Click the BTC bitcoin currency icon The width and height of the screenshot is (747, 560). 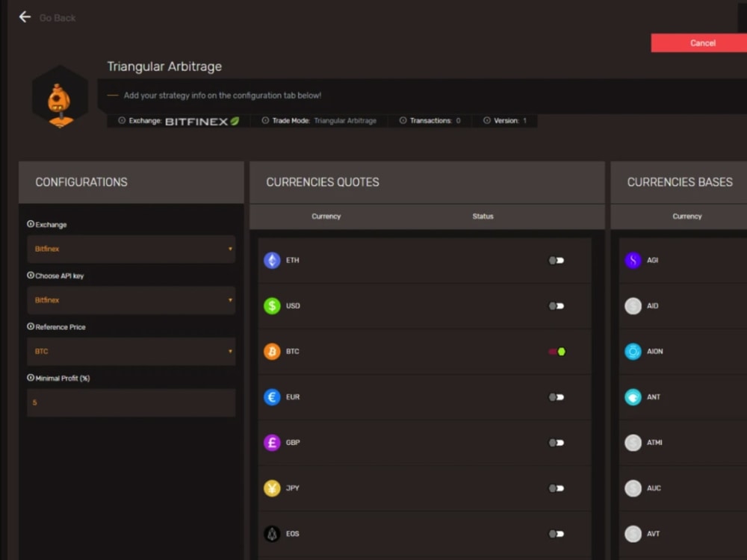pos(272,352)
